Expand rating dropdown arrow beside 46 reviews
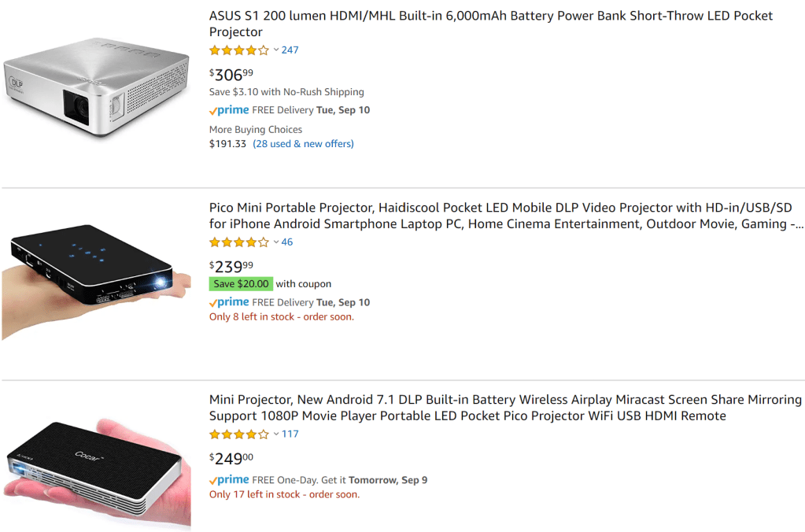 (276, 242)
